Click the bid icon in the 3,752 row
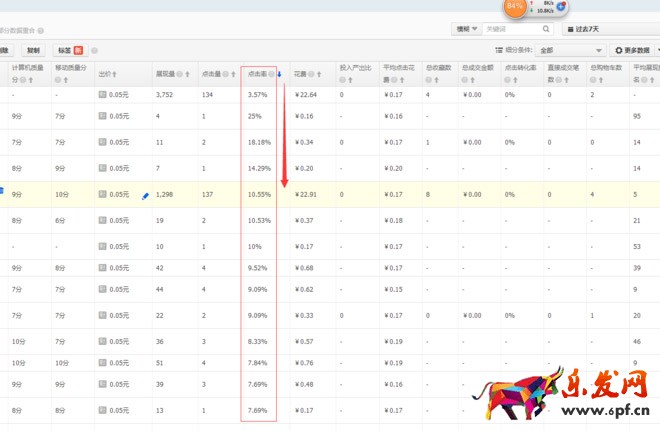The height and width of the screenshot is (431, 660). pyautogui.click(x=101, y=95)
